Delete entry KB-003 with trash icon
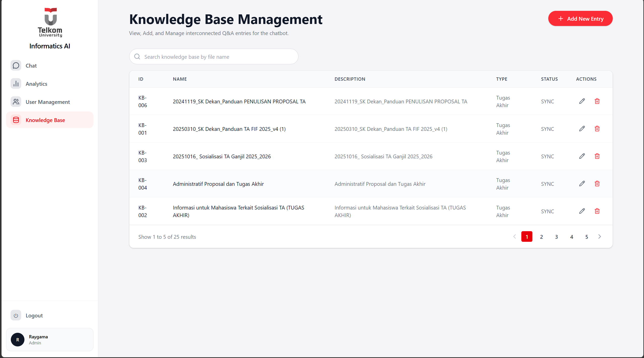Image resolution: width=644 pixels, height=358 pixels. (597, 156)
